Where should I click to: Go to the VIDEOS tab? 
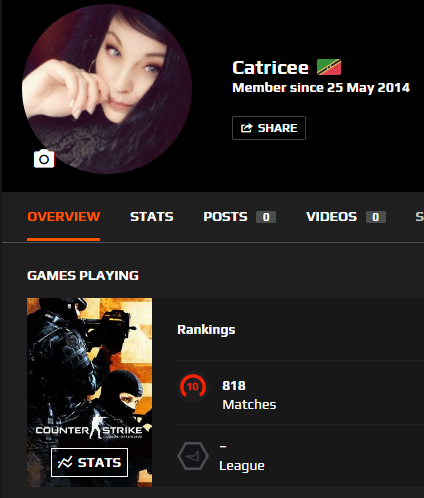(x=331, y=217)
